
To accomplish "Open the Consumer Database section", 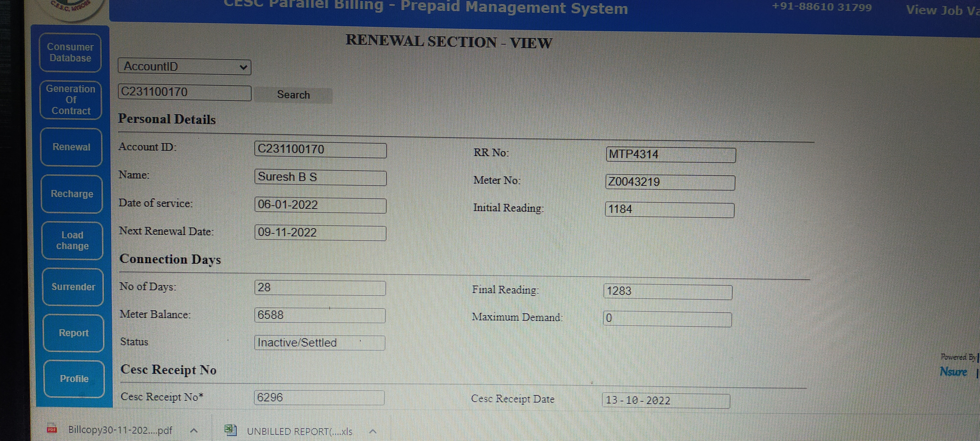I will tap(70, 52).
